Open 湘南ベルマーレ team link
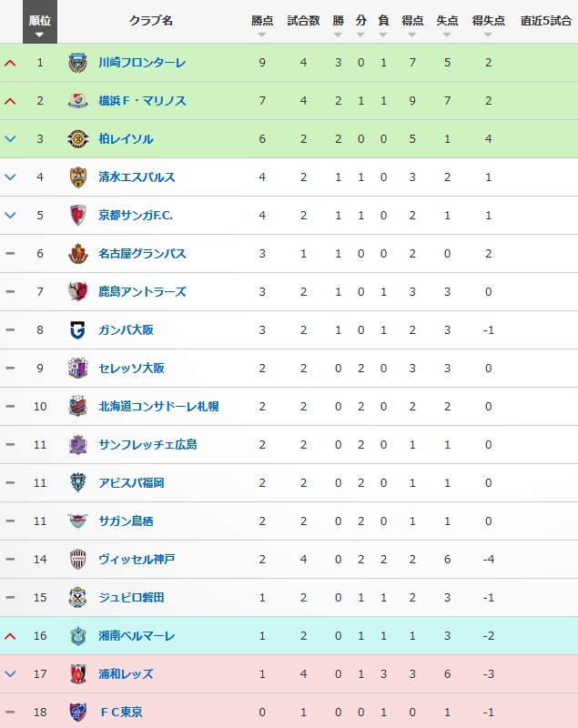This screenshot has height=728, width=578. pos(137,636)
